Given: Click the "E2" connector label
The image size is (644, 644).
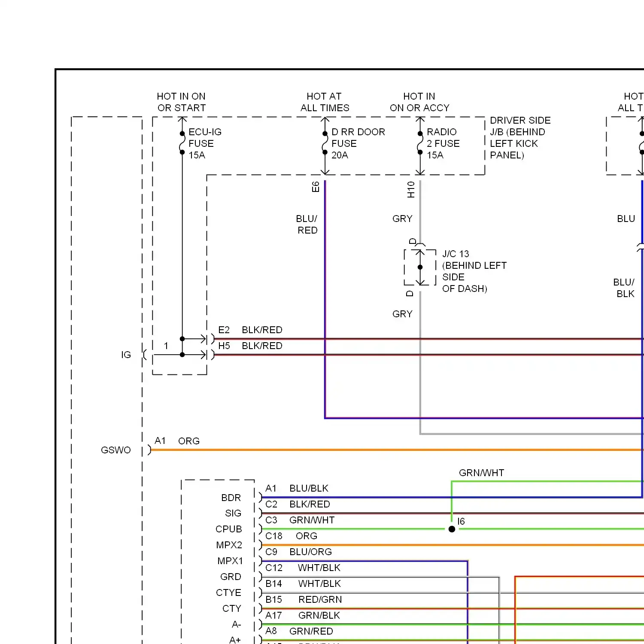Looking at the screenshot, I should (x=224, y=330).
